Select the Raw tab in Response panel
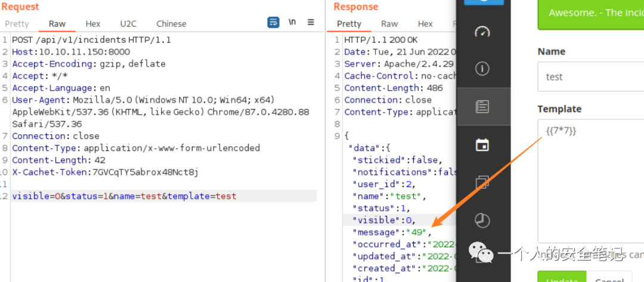This screenshot has height=282, width=644. (x=389, y=24)
